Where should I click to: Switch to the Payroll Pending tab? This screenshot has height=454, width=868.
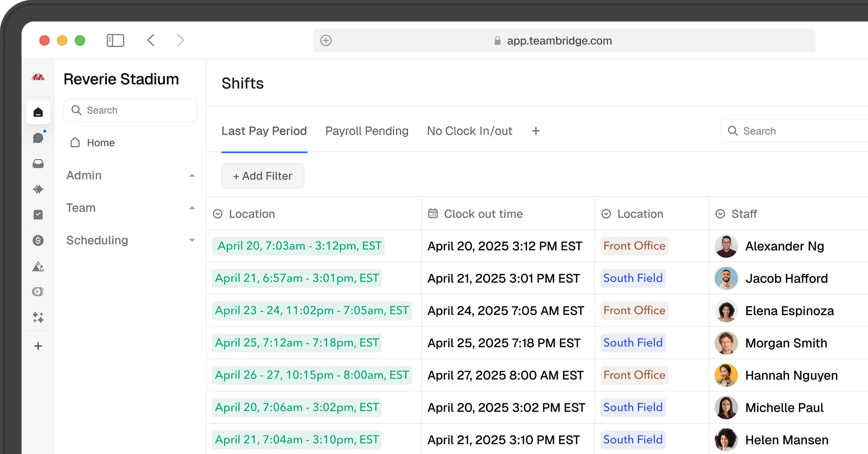click(x=367, y=131)
